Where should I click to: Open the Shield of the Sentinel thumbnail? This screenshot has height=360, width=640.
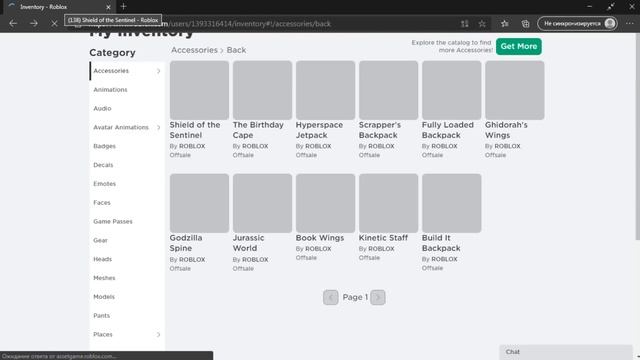(199, 90)
